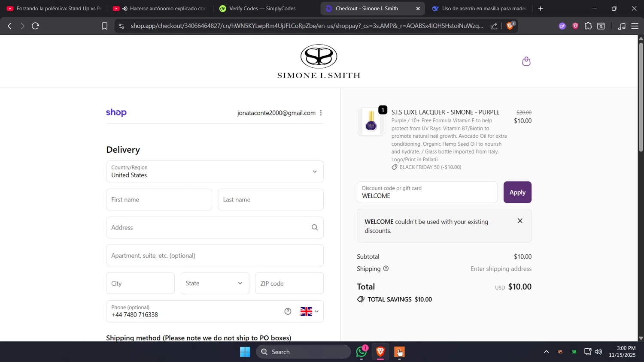644x362 pixels.
Task: Click address search magnifier icon
Action: (315, 227)
